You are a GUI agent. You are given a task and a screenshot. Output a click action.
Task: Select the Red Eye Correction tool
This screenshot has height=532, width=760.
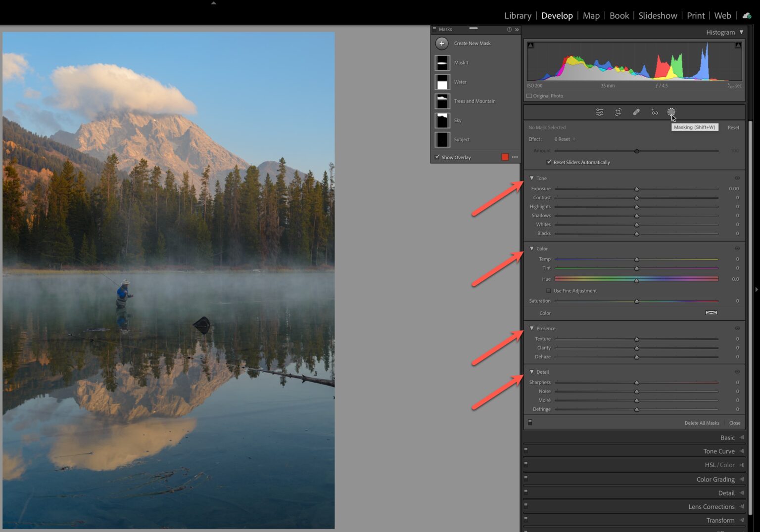(x=654, y=112)
